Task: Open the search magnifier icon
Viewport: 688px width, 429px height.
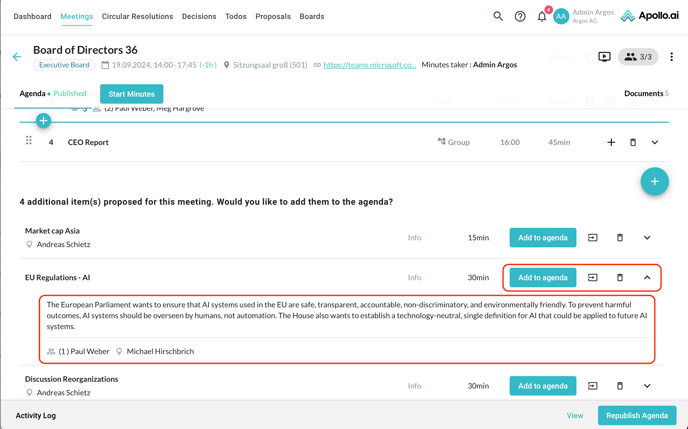Action: coord(498,16)
